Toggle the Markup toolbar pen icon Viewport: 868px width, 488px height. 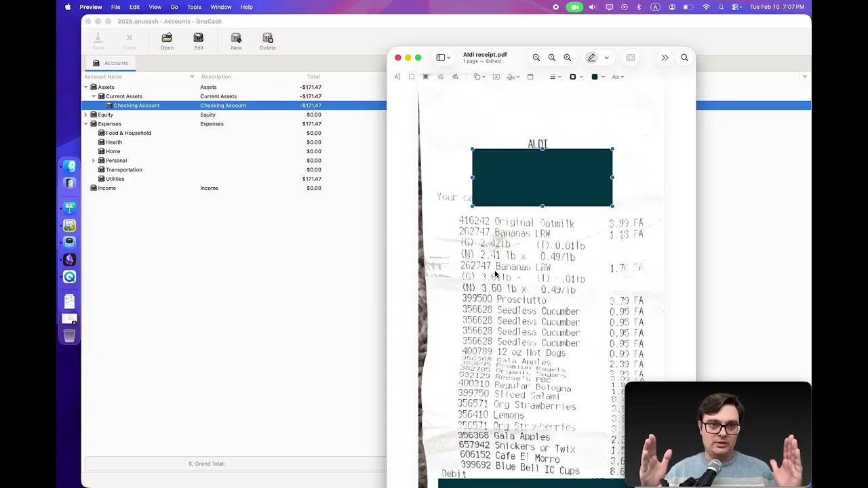point(591,58)
